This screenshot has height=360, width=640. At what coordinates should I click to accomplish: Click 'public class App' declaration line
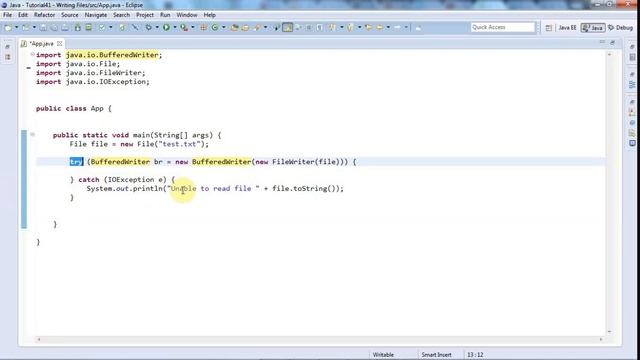coord(73,108)
